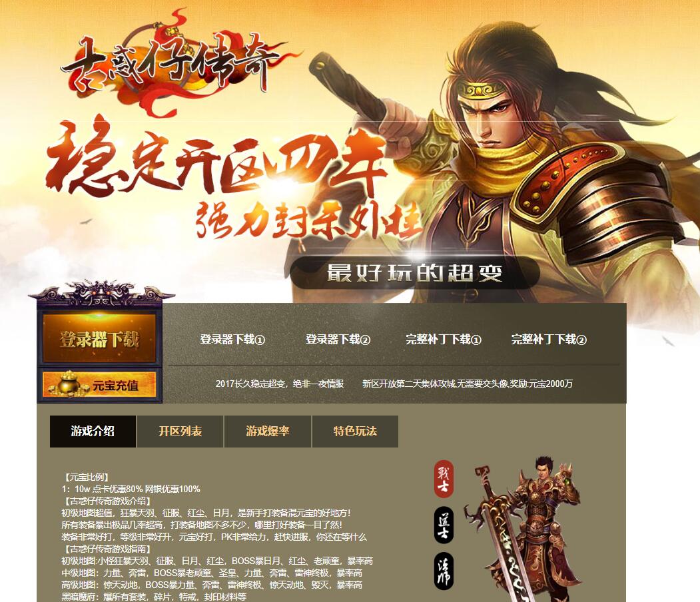Open the 开区列表 tab

(180, 431)
